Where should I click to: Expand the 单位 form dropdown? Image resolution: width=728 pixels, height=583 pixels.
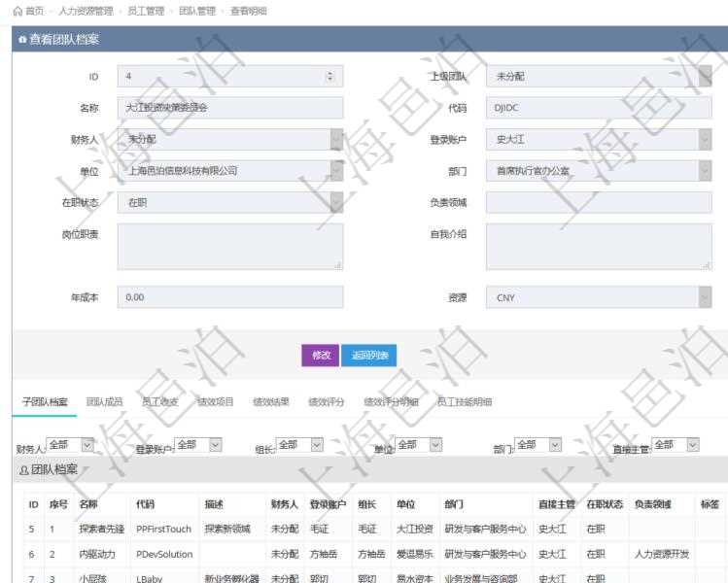[x=336, y=171]
